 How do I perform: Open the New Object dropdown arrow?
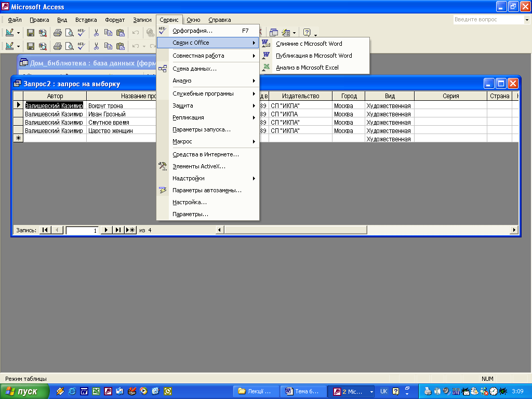294,33
